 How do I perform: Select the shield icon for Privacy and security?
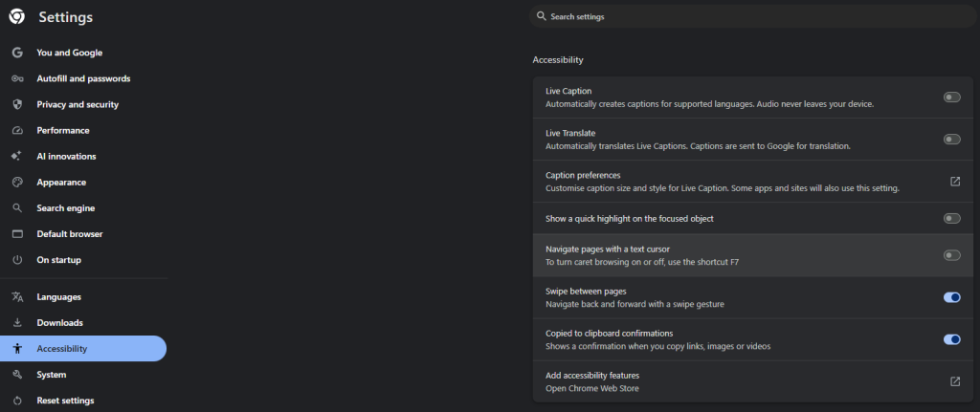17,104
